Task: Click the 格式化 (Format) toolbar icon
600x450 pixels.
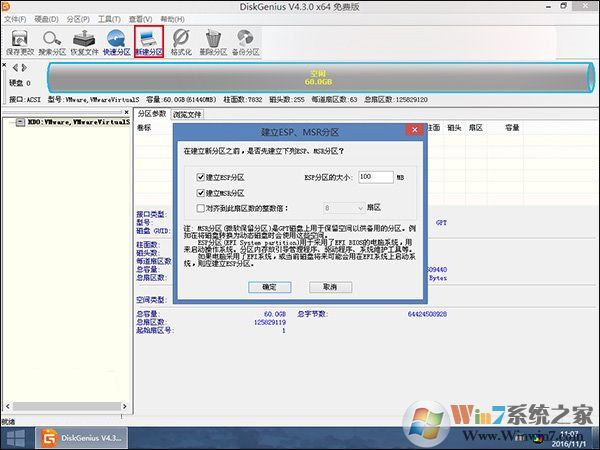Action: tap(181, 41)
